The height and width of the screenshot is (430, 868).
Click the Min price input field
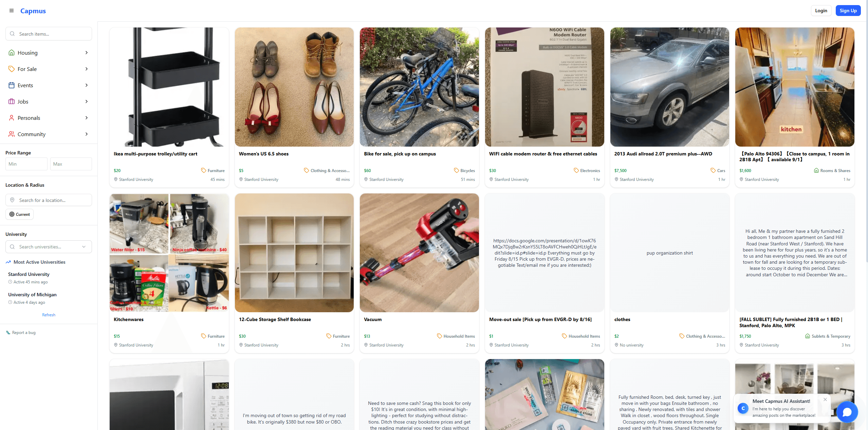26,164
